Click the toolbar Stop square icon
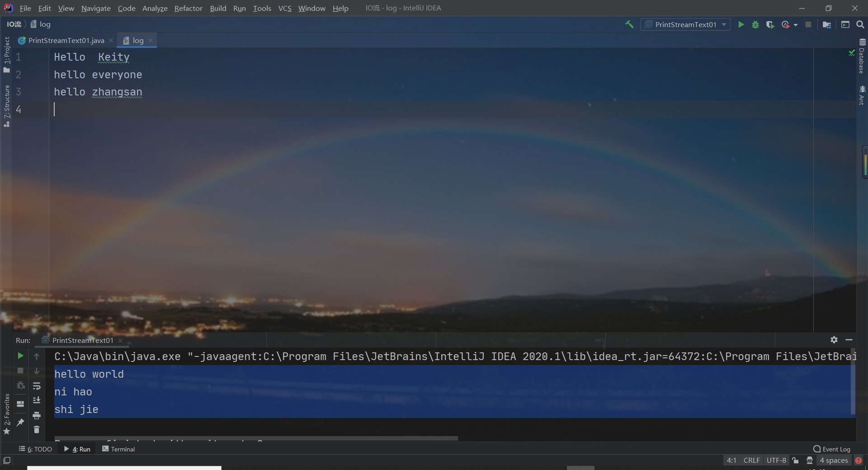 [x=808, y=24]
